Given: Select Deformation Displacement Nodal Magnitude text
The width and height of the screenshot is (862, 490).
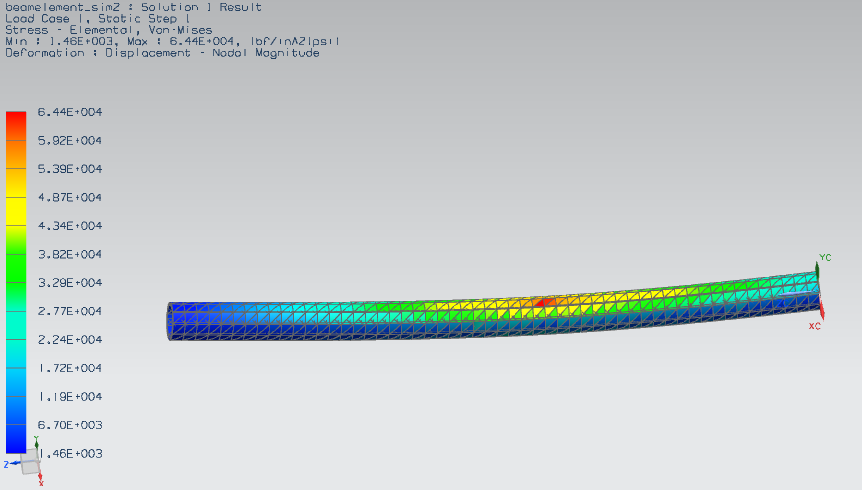Looking at the screenshot, I should point(162,53).
